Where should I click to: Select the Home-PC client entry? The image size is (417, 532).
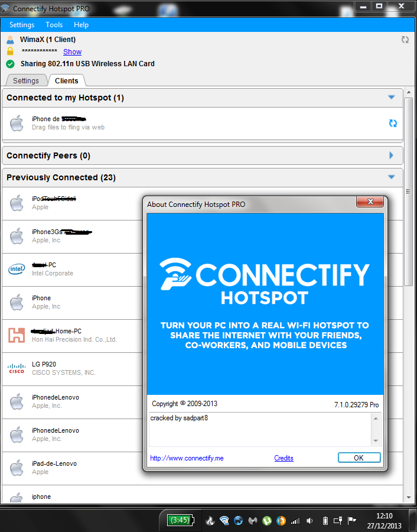[x=72, y=336]
